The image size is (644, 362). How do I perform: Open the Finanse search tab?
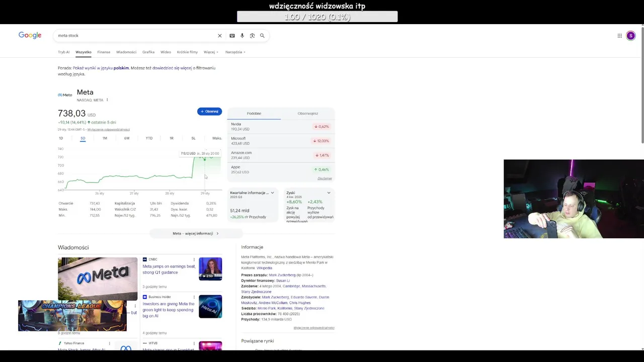pyautogui.click(x=104, y=52)
